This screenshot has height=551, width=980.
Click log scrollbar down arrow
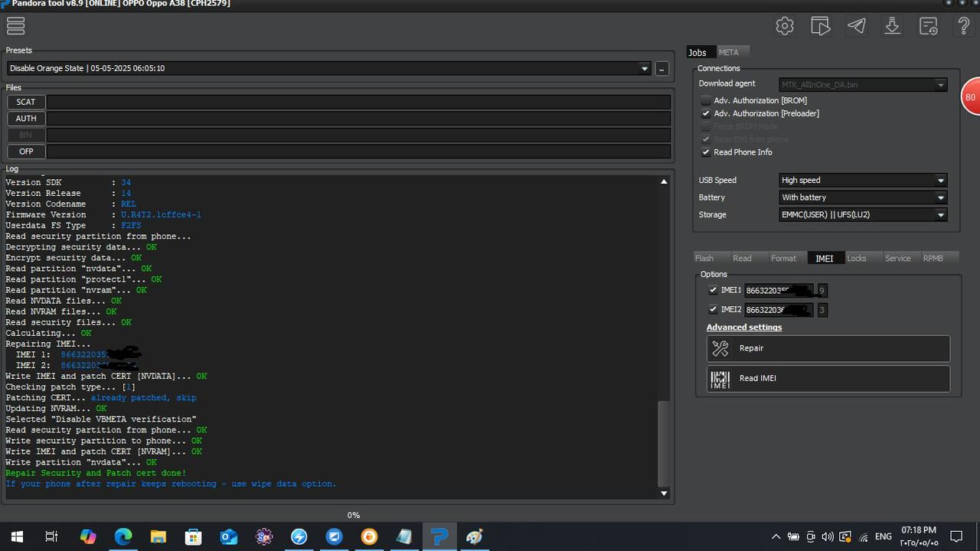tap(664, 494)
